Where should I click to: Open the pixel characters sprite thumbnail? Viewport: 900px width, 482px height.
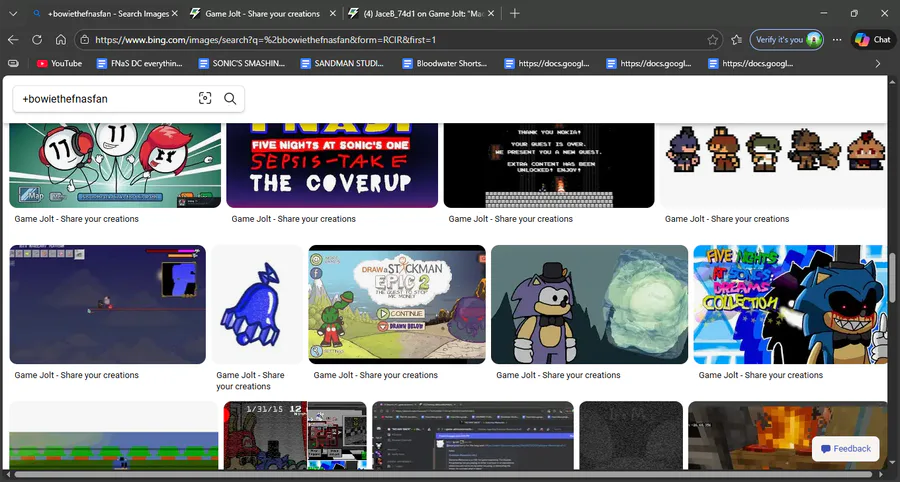click(773, 165)
